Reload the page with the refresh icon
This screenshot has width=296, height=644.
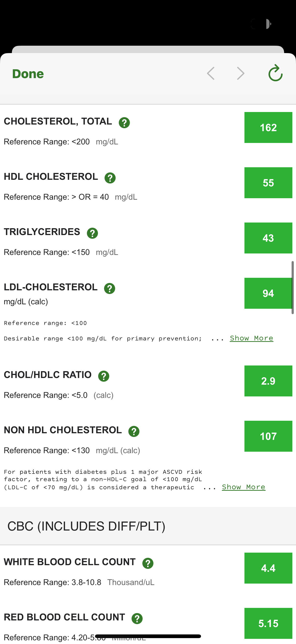[275, 73]
